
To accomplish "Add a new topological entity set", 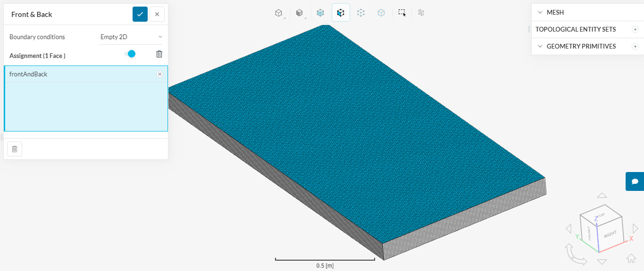I will coord(635,29).
